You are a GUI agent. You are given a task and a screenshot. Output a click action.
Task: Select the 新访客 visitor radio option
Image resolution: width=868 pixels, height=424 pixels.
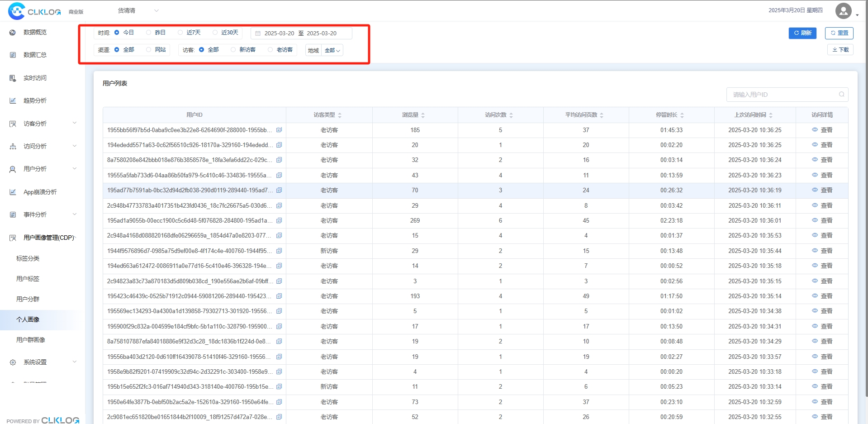pos(233,50)
